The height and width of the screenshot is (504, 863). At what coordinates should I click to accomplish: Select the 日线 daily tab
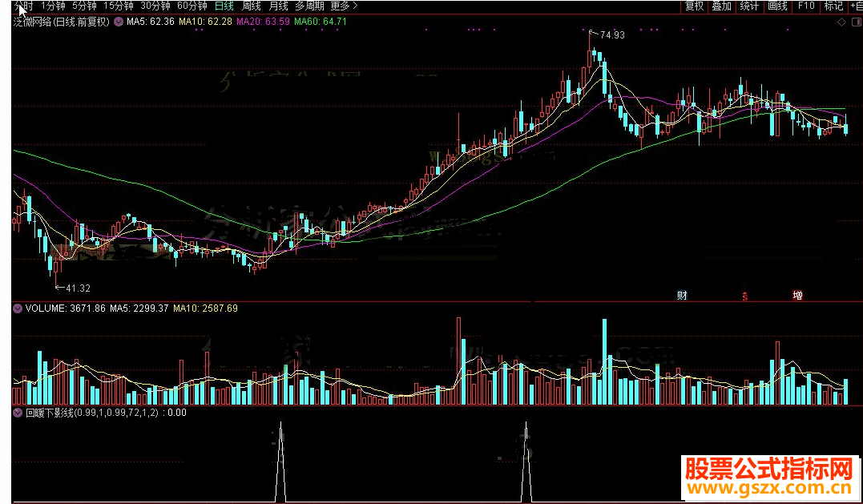(224, 6)
